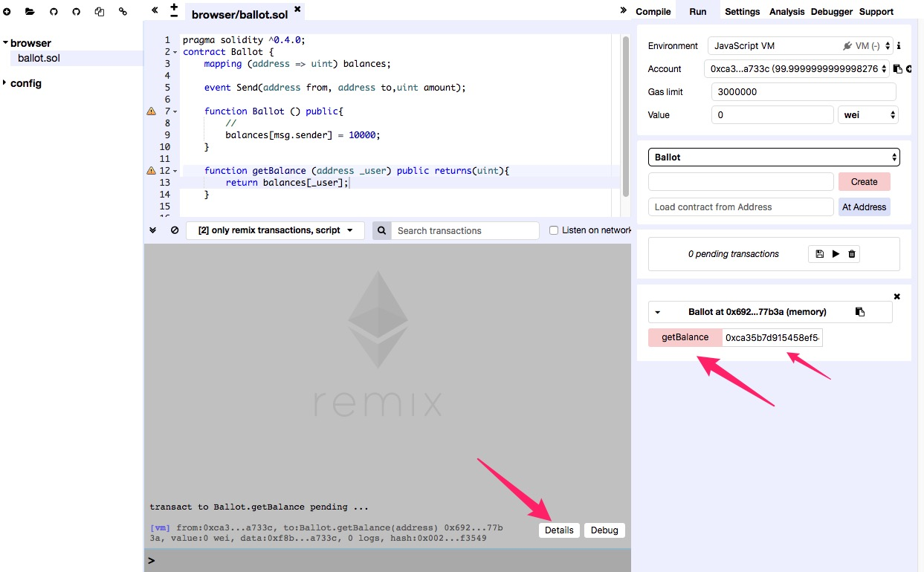Image resolution: width=924 pixels, height=572 pixels.
Task: Click the Debug button for the transaction
Action: pyautogui.click(x=604, y=530)
